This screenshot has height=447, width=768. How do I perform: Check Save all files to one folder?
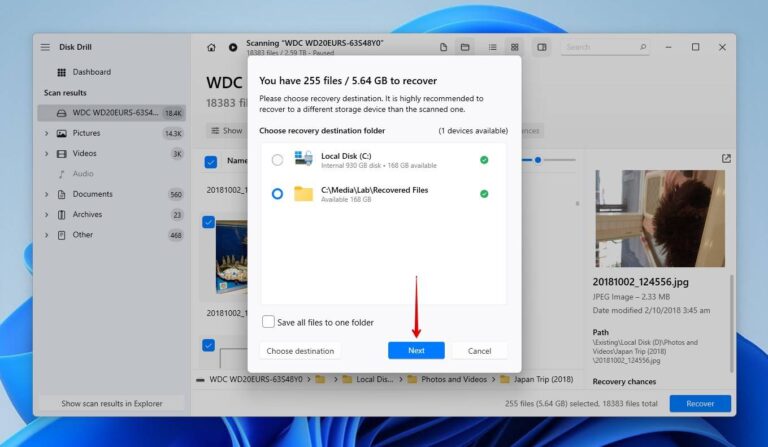pos(268,322)
